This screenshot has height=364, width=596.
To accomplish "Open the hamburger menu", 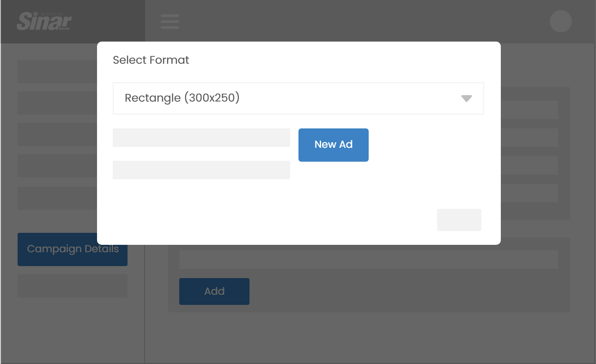I will click(170, 21).
